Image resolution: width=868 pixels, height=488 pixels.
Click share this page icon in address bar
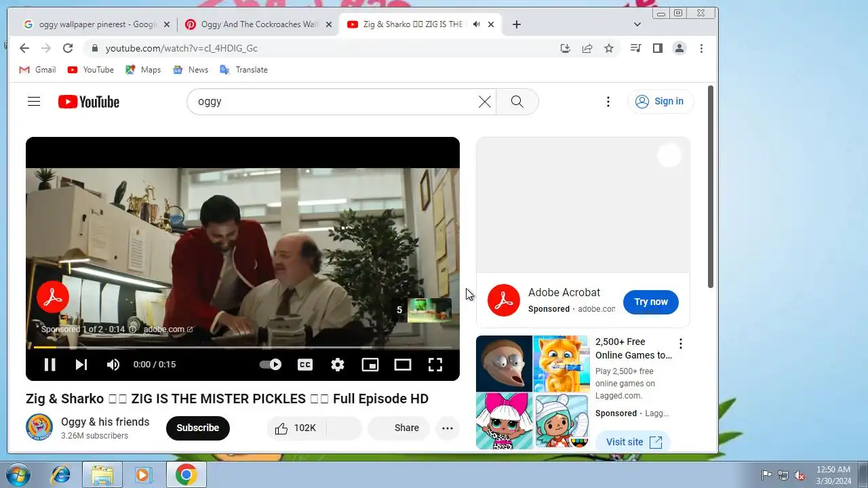click(587, 48)
